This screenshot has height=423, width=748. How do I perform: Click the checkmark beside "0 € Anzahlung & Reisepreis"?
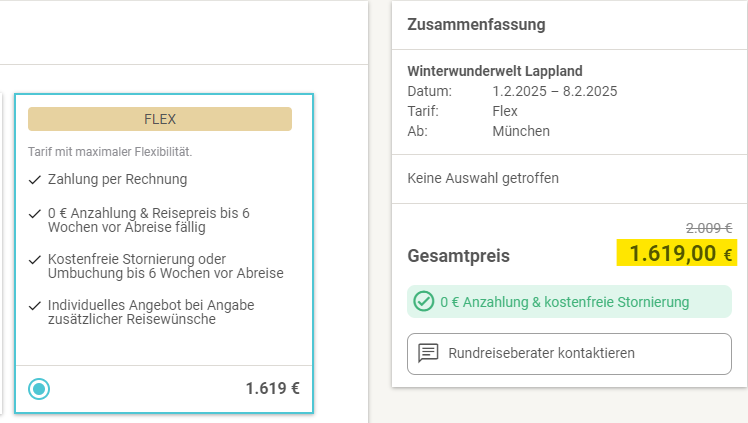click(35, 213)
